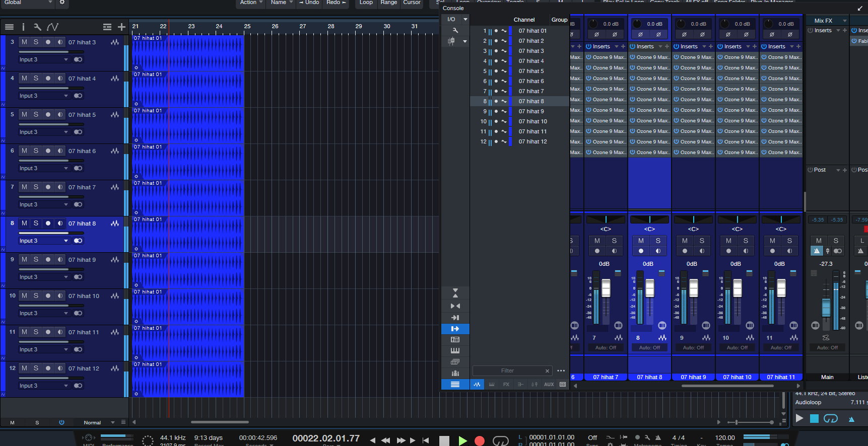
Task: Click the I/O tab in console
Action: [x=451, y=19]
